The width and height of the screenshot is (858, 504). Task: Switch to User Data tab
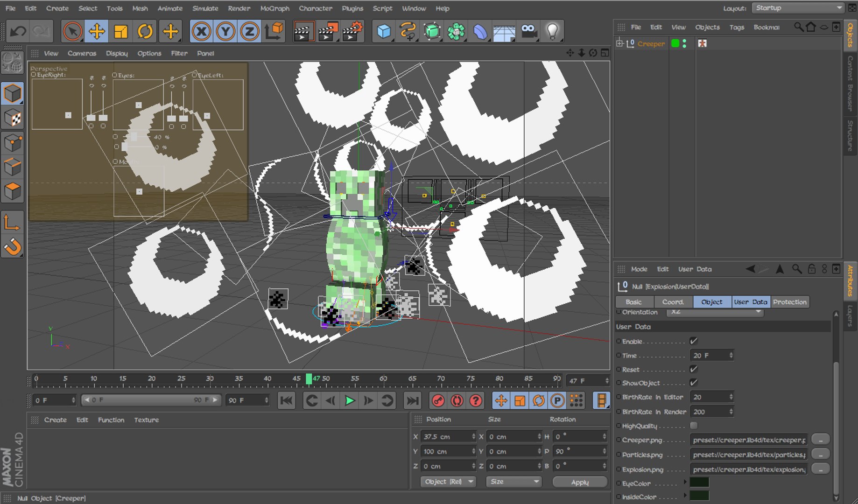click(751, 302)
